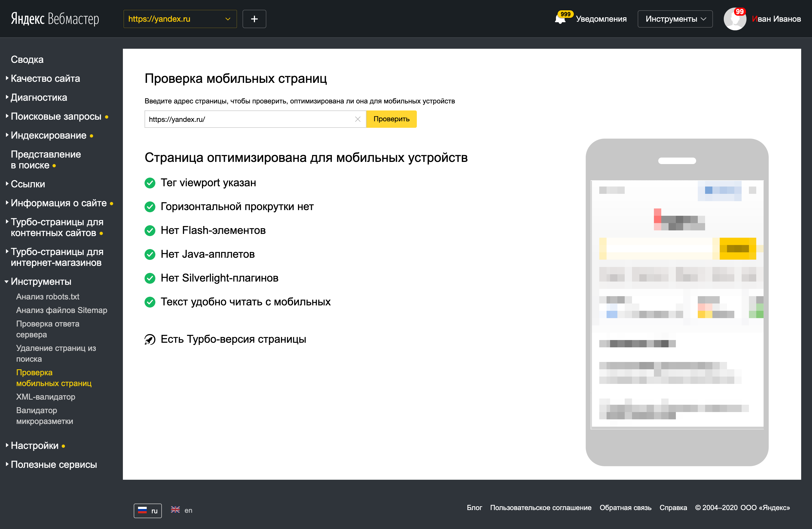
Task: Open Представление в поиске
Action: click(46, 160)
